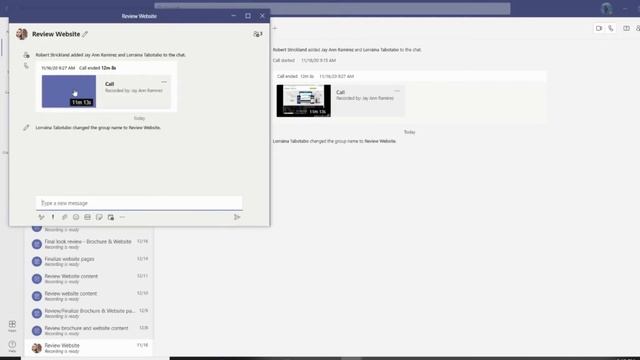640x360 pixels.
Task: Edit the Review Website group name pencil
Action: pos(85,34)
